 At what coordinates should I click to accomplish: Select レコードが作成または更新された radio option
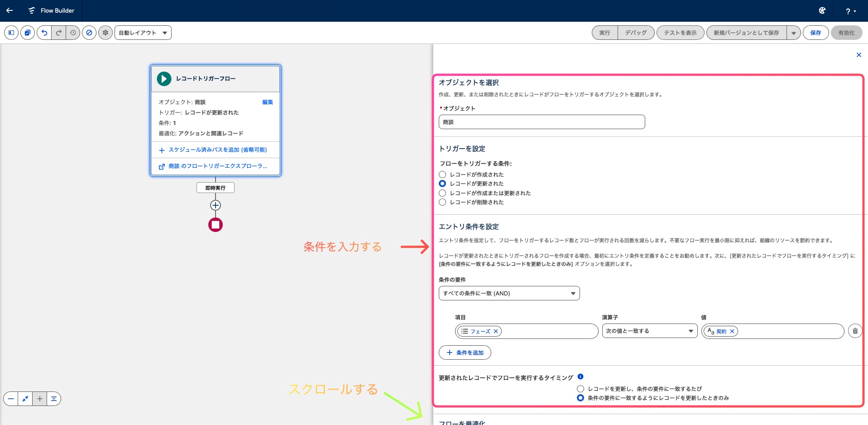[442, 193]
